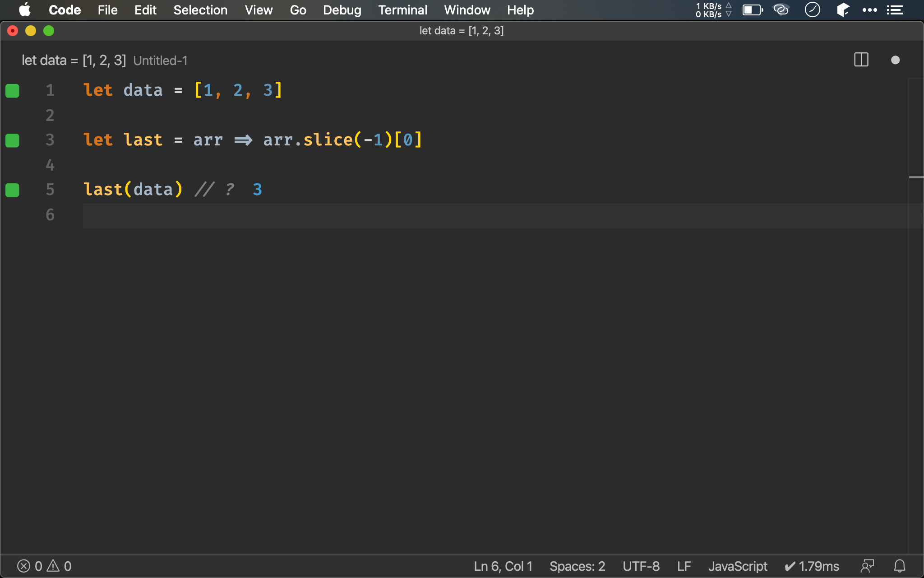Click the green Quokka indicator on line 1
The width and height of the screenshot is (924, 578).
(x=12, y=91)
